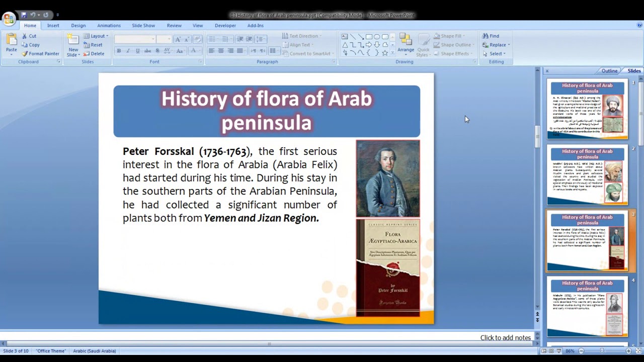Screen dimensions: 644x362
Task: Click the 86% zoom level button
Action: point(570,351)
